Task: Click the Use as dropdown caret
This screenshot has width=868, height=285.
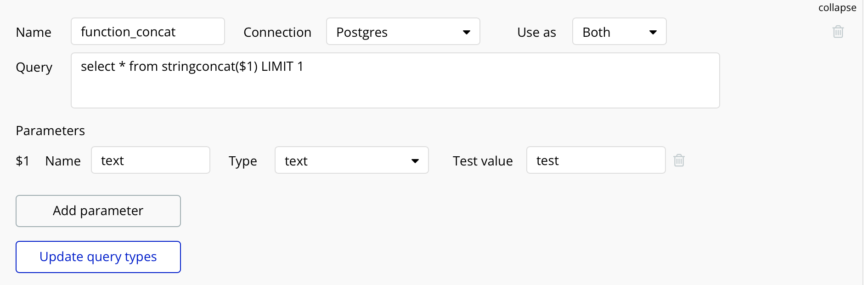Action: 653,32
